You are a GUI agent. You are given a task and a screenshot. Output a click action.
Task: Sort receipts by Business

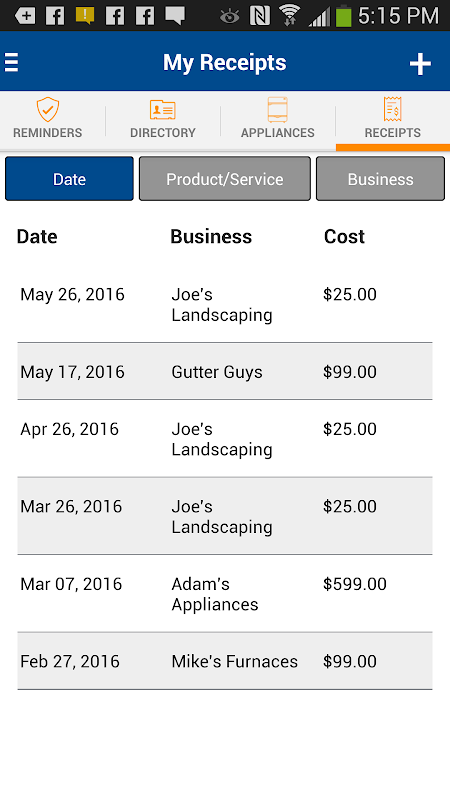[x=380, y=179]
